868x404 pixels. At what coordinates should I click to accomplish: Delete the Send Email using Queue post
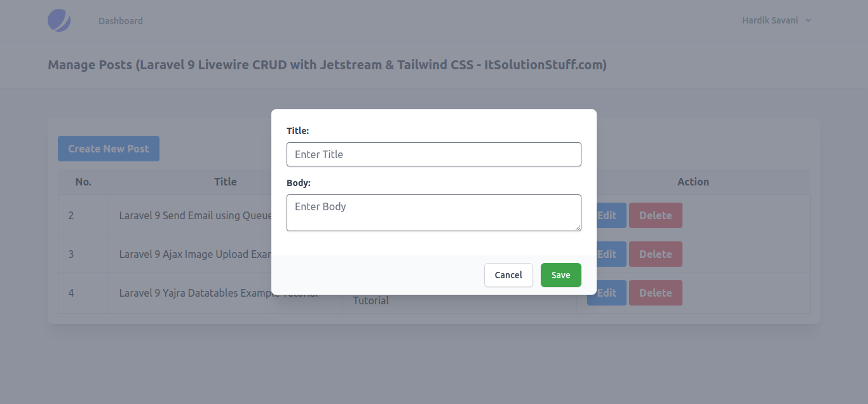(x=655, y=215)
